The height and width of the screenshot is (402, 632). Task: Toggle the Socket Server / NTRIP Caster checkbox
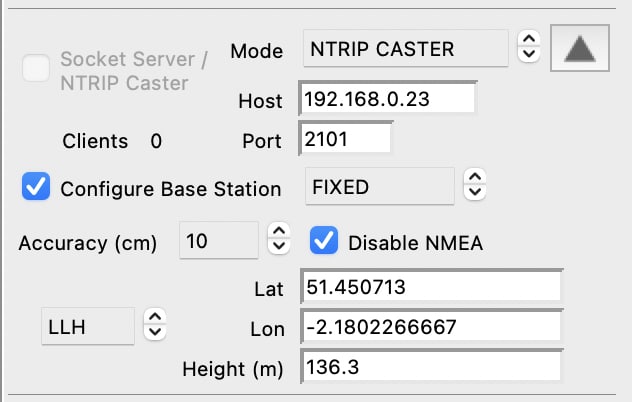click(36, 68)
